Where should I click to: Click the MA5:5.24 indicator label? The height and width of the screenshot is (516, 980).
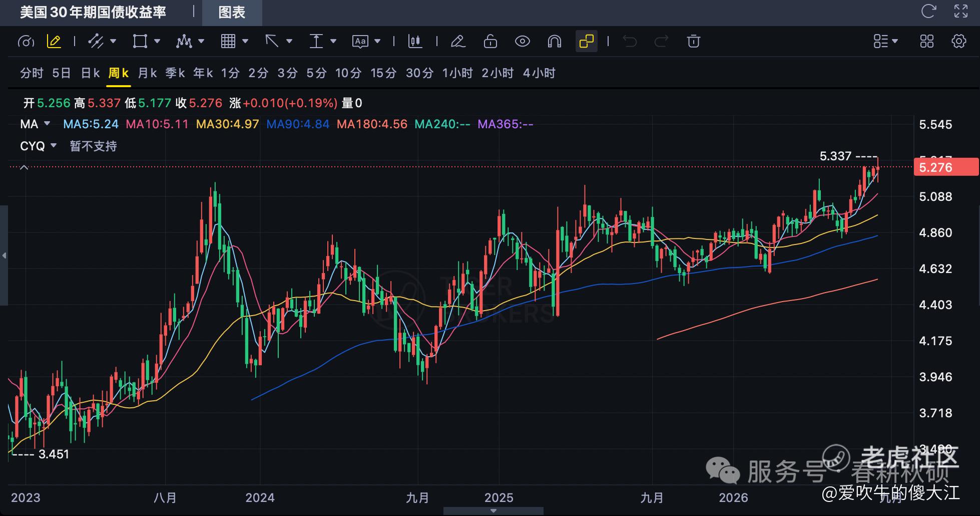[x=91, y=124]
